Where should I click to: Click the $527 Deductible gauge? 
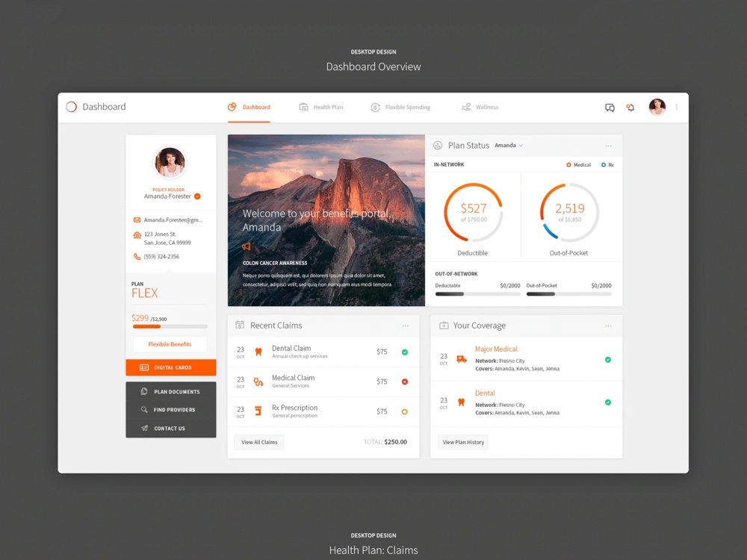tap(473, 212)
